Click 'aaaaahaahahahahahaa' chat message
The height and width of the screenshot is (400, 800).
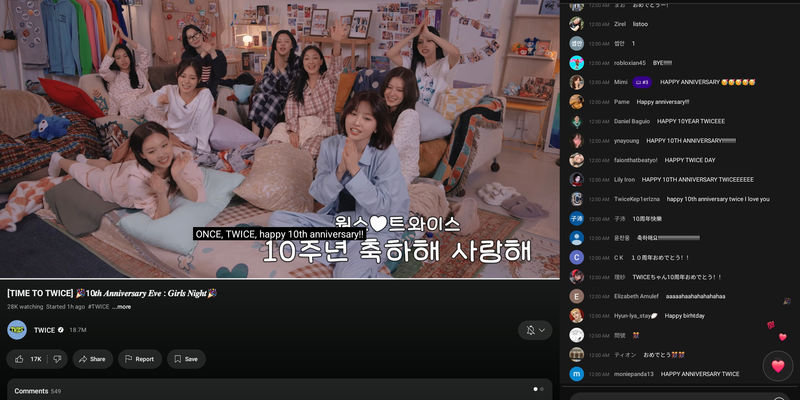(695, 296)
